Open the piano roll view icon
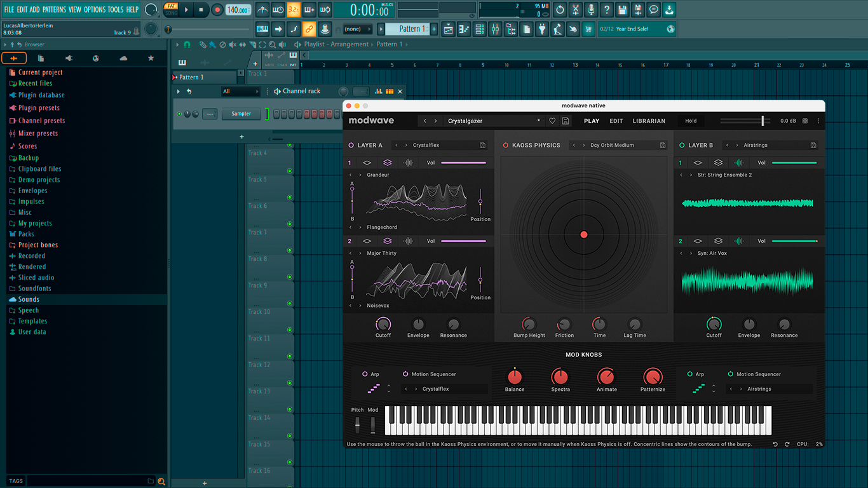 (463, 29)
